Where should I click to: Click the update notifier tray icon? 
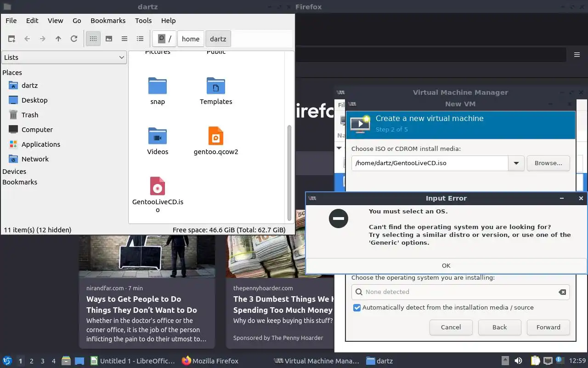pyautogui.click(x=560, y=360)
